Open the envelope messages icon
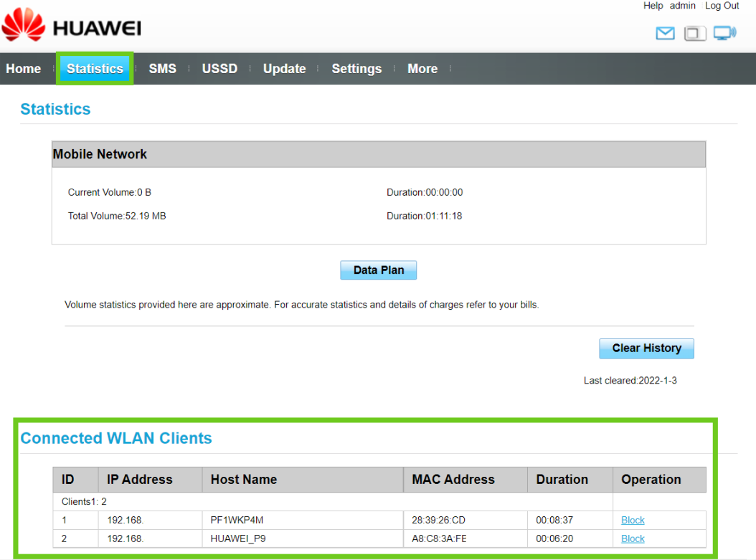Image resolution: width=756 pixels, height=560 pixels. [x=665, y=33]
